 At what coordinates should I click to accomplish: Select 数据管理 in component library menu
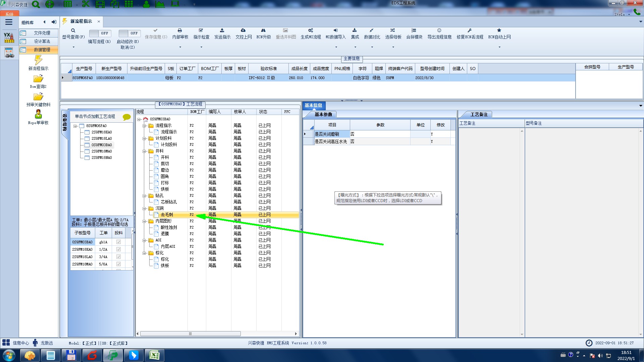42,50
